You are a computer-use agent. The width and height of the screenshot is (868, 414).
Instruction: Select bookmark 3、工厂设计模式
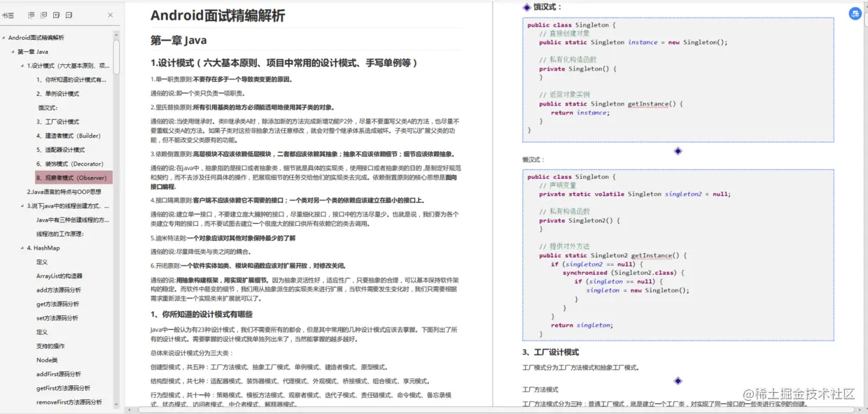58,122
